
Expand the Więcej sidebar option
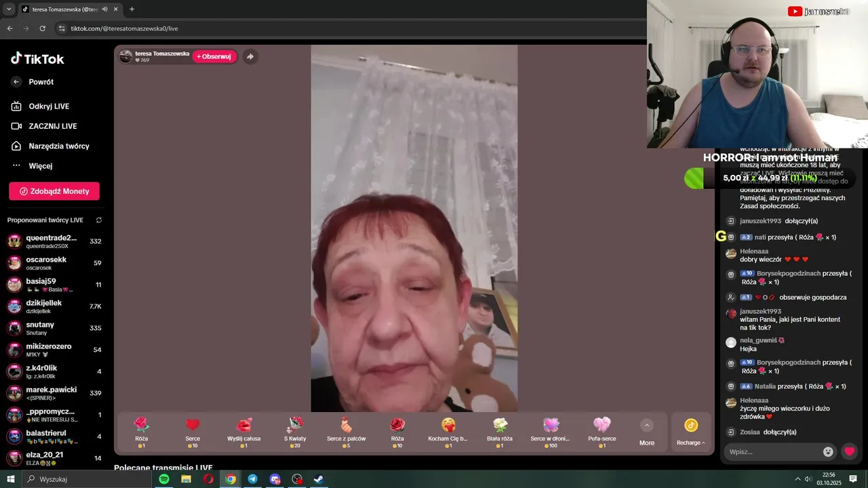33,166
